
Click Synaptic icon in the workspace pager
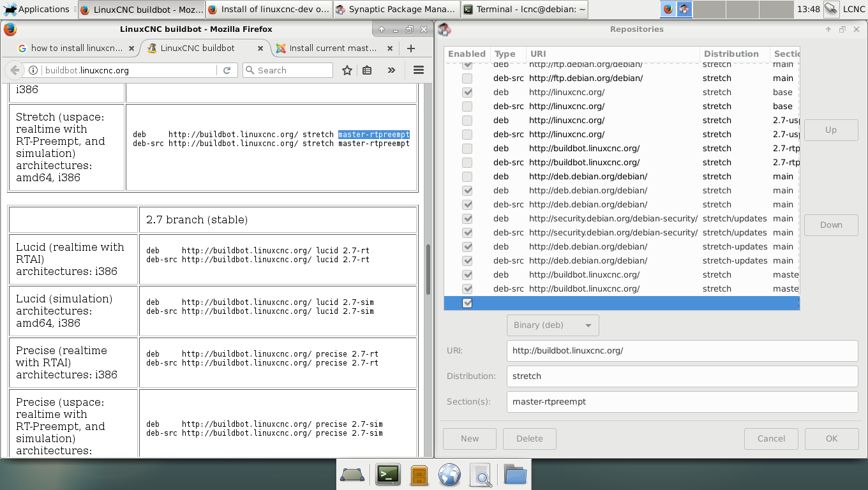tap(684, 9)
